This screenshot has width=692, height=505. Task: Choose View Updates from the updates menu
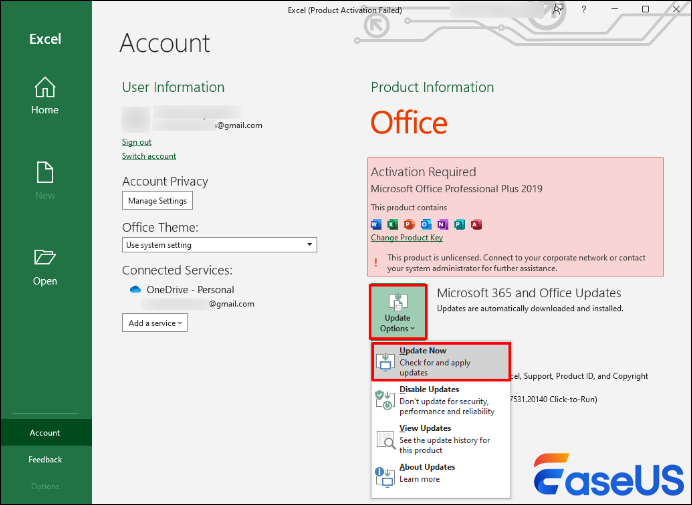click(x=441, y=439)
